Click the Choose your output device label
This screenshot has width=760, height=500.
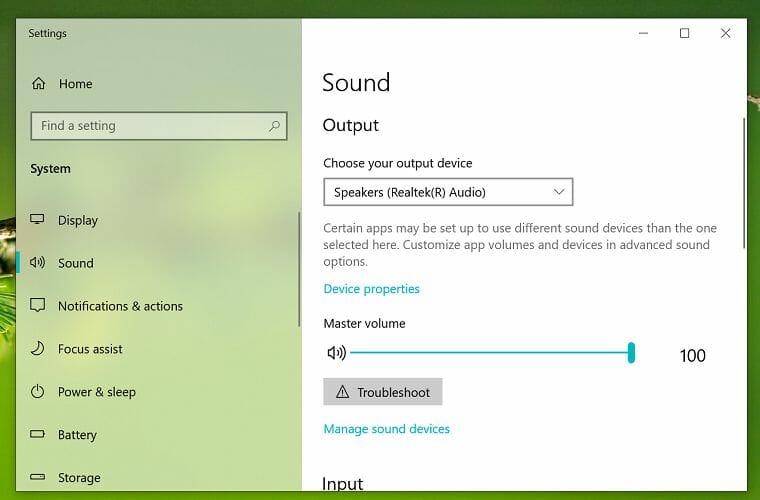coord(397,163)
